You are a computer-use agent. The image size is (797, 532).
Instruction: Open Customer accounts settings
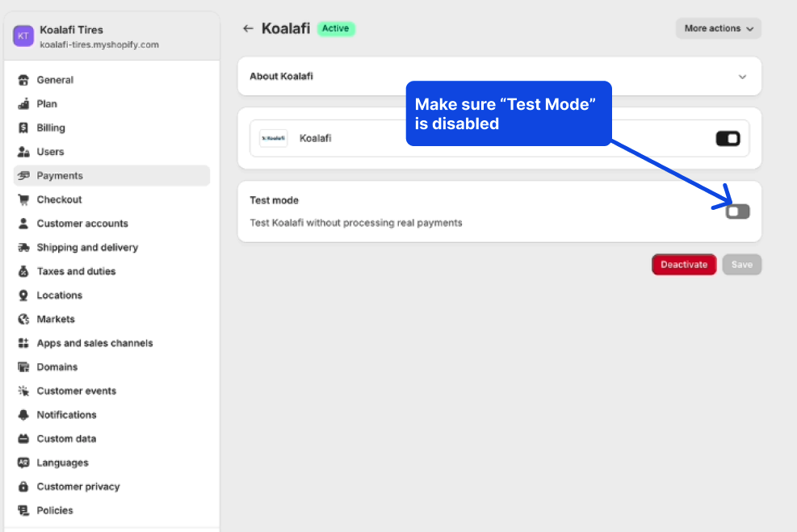pyautogui.click(x=111, y=223)
